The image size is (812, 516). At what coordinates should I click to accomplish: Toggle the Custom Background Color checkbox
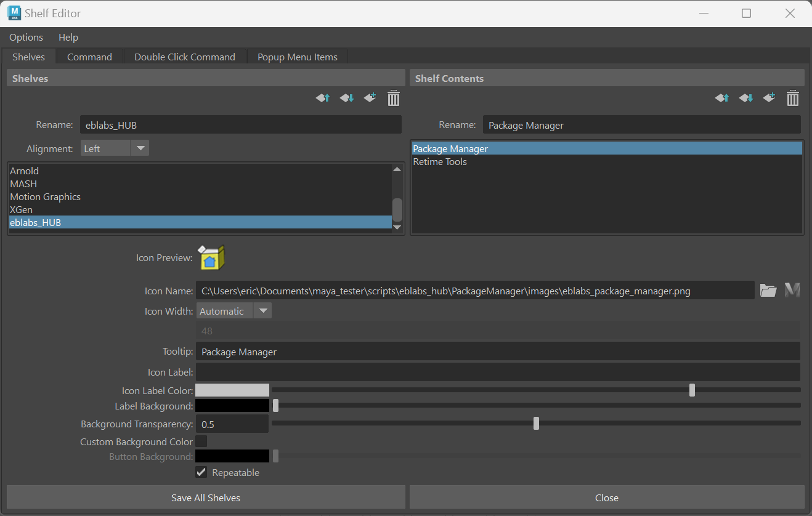pyautogui.click(x=201, y=441)
